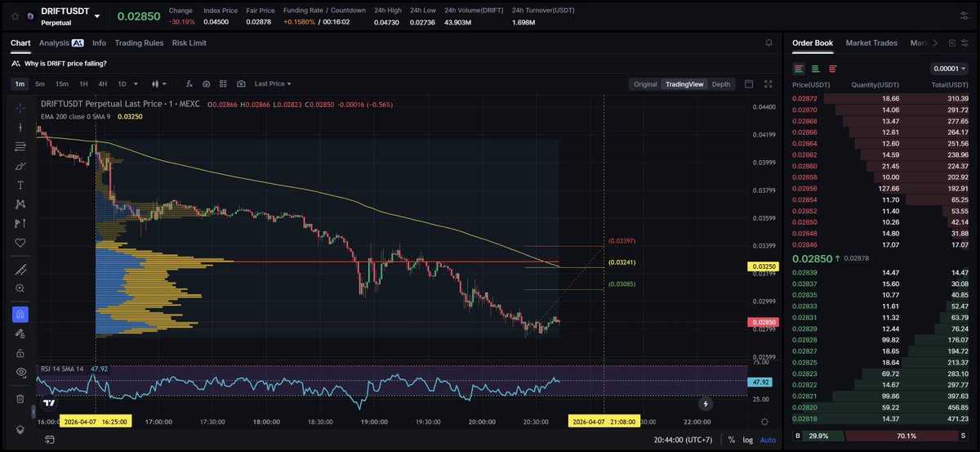Switch to the Market Trades tab
Screen dimensions: 980x452
(871, 43)
